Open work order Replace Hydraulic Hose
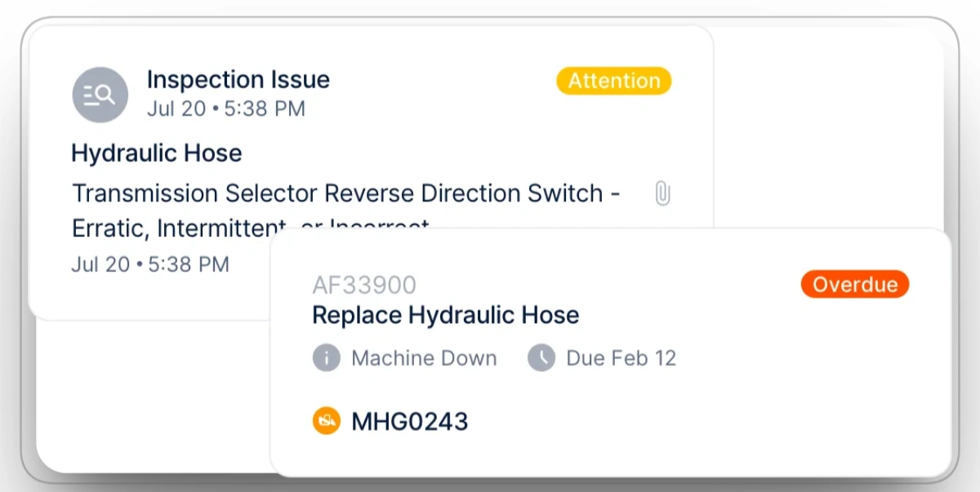The height and width of the screenshot is (492, 980). (x=445, y=315)
